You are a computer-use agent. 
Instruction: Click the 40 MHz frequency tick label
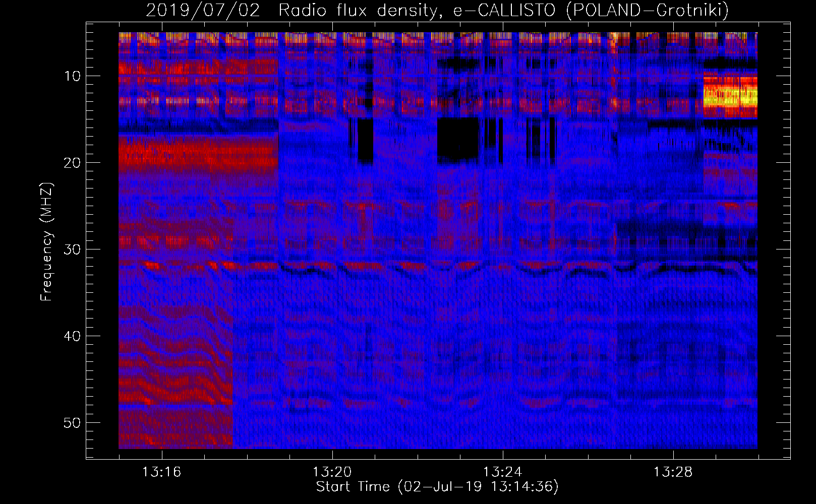coord(72,336)
